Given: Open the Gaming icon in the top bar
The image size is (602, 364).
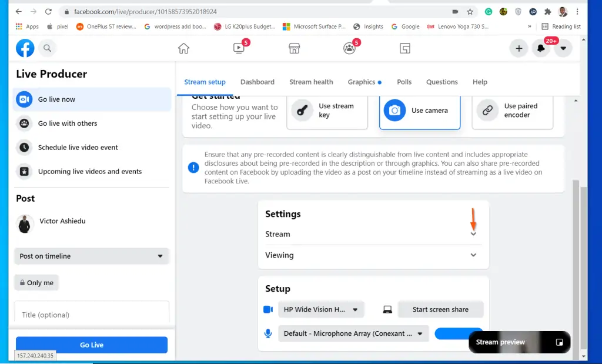Looking at the screenshot, I should 404,48.
